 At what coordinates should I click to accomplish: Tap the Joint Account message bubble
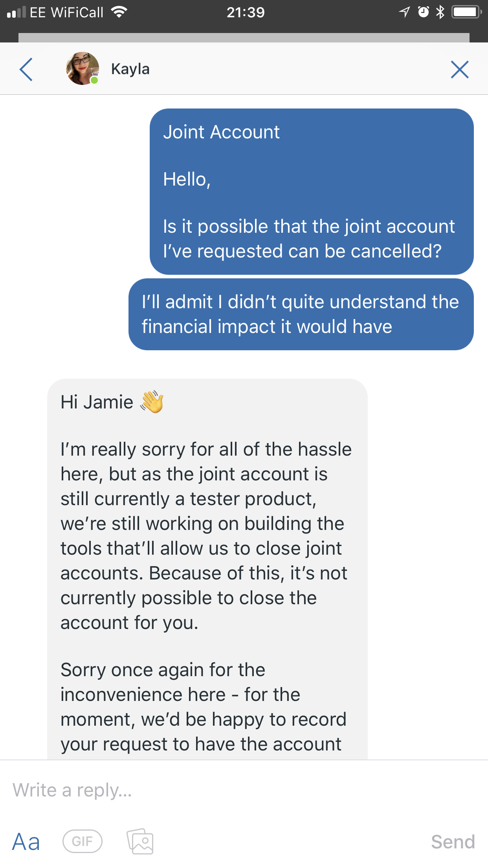tap(311, 191)
